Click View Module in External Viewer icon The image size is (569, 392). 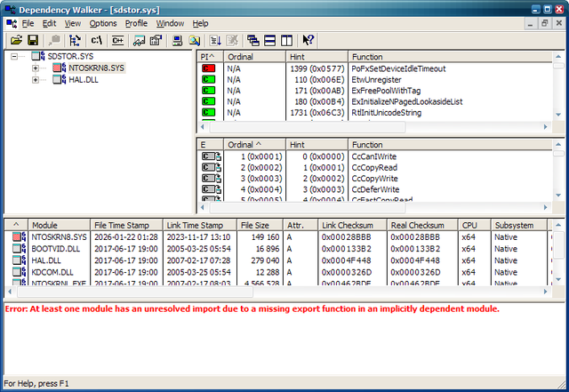[x=139, y=40]
